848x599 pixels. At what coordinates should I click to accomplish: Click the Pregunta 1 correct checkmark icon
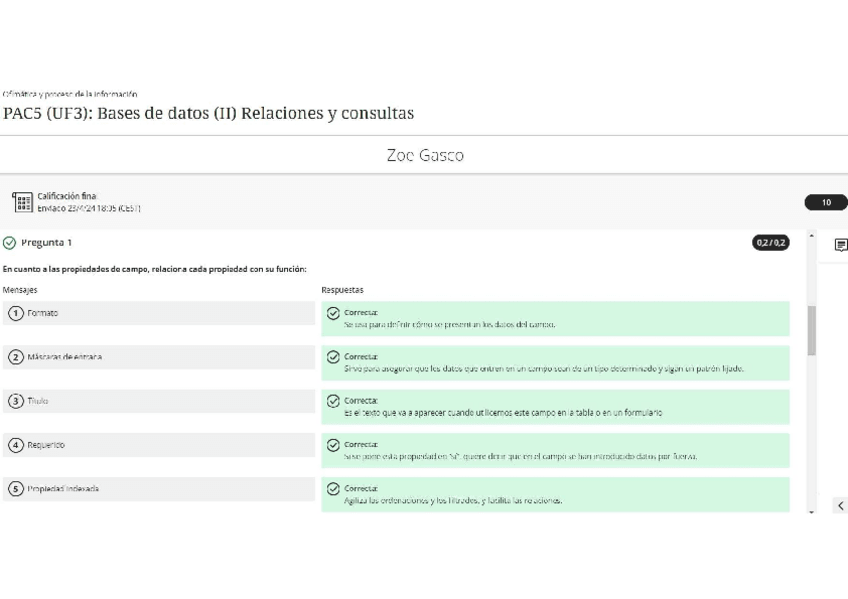coord(10,243)
